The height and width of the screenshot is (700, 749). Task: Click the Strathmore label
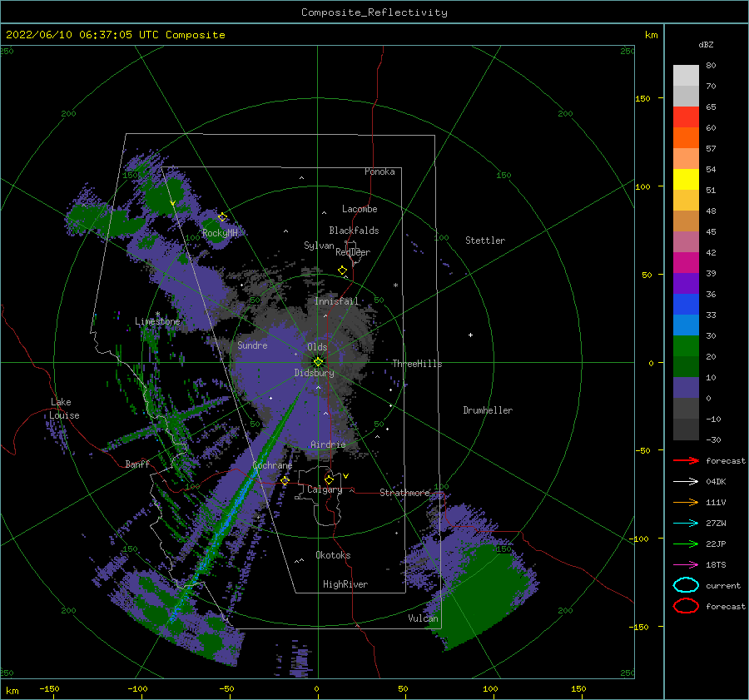pyautogui.click(x=404, y=493)
